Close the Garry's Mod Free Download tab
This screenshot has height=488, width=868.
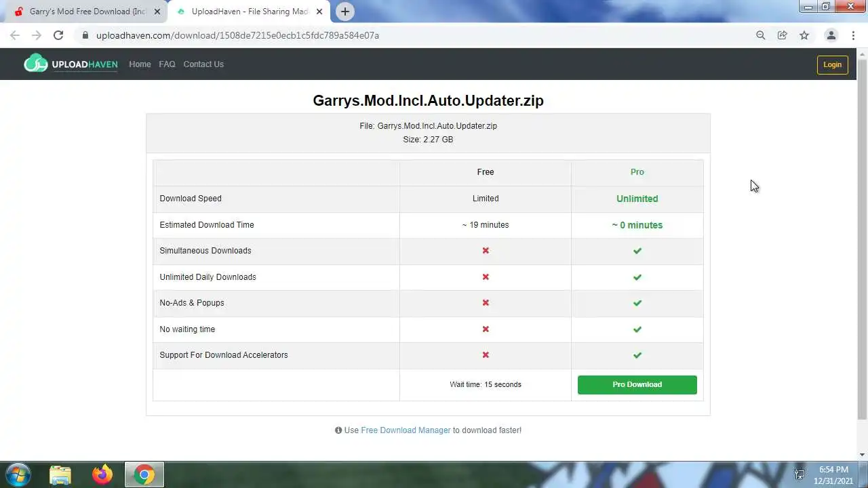tap(157, 12)
